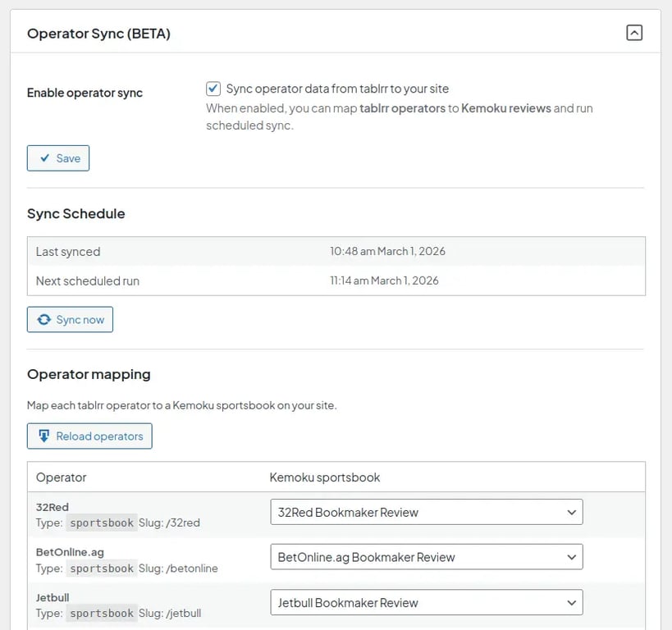Click the Enable operator sync label
This screenshot has width=672, height=630.
[x=85, y=93]
